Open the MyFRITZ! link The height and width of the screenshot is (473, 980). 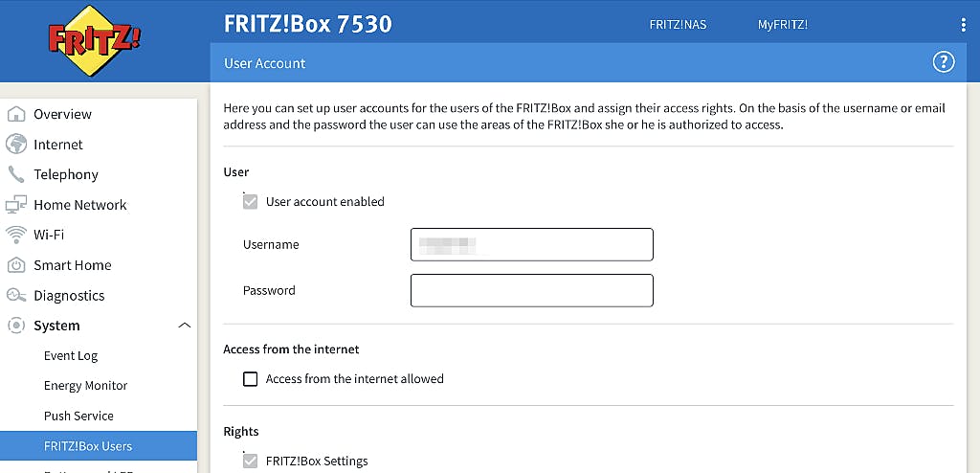pyautogui.click(x=783, y=25)
